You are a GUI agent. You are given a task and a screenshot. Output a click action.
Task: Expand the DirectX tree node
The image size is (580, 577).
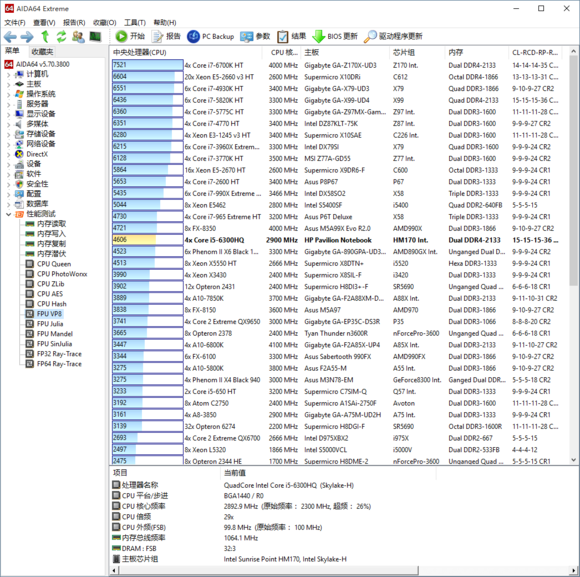click(x=8, y=154)
